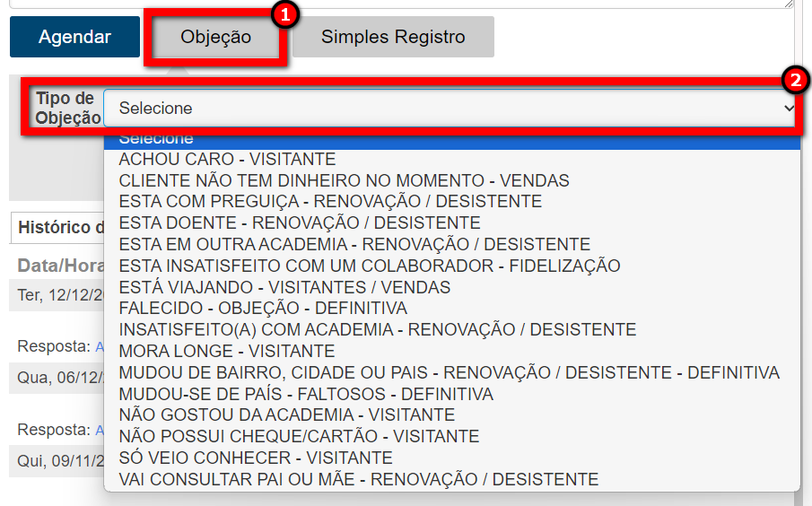This screenshot has height=506, width=812.
Task: Switch to the Objeção tab
Action: [x=215, y=37]
